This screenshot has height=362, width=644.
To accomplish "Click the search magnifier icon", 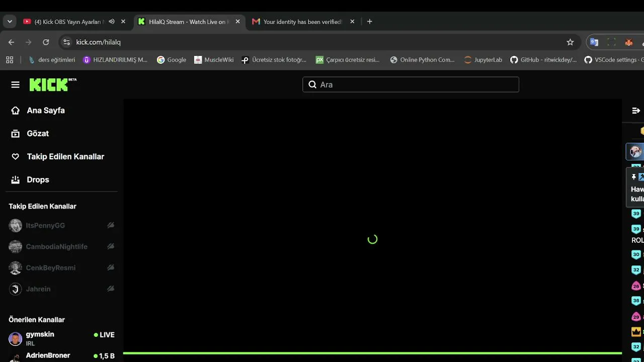I will coord(312,84).
